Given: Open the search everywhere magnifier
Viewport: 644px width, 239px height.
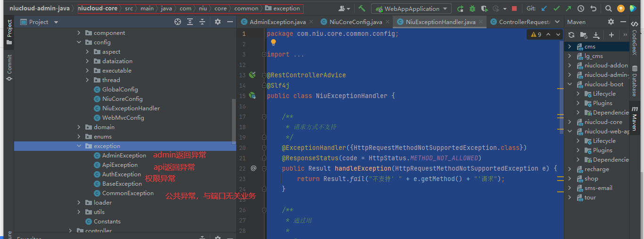Looking at the screenshot, I should (x=608, y=8).
